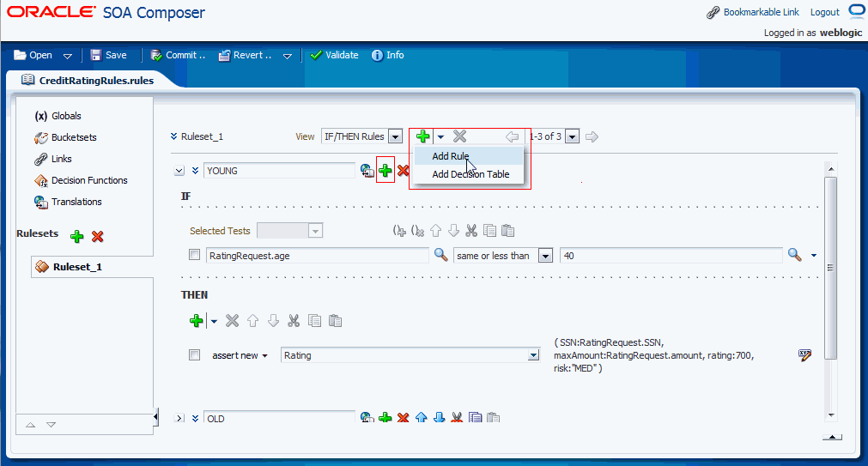The image size is (868, 466).
Task: Collapse the YOUNG rule with expander
Action: click(x=179, y=171)
